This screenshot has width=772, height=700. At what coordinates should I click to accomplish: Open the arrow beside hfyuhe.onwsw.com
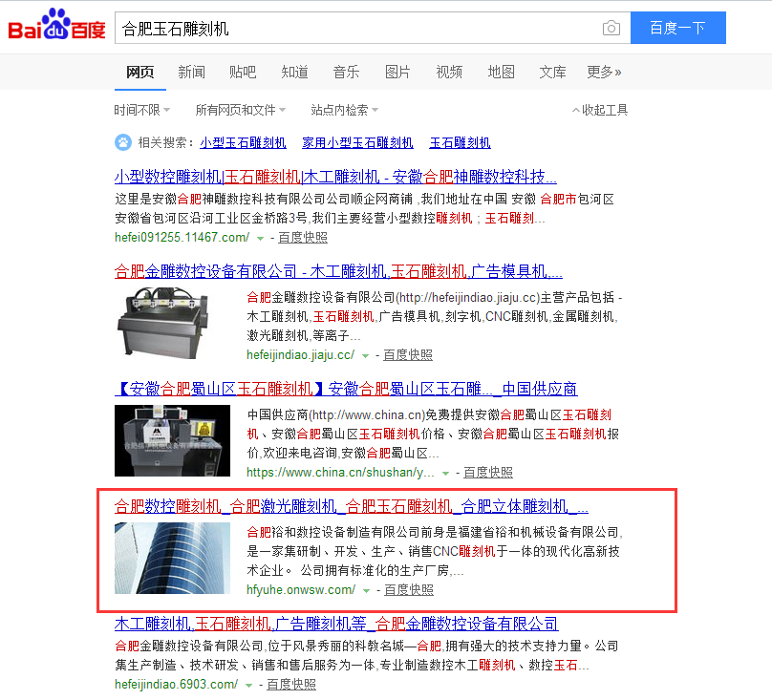coord(366,590)
